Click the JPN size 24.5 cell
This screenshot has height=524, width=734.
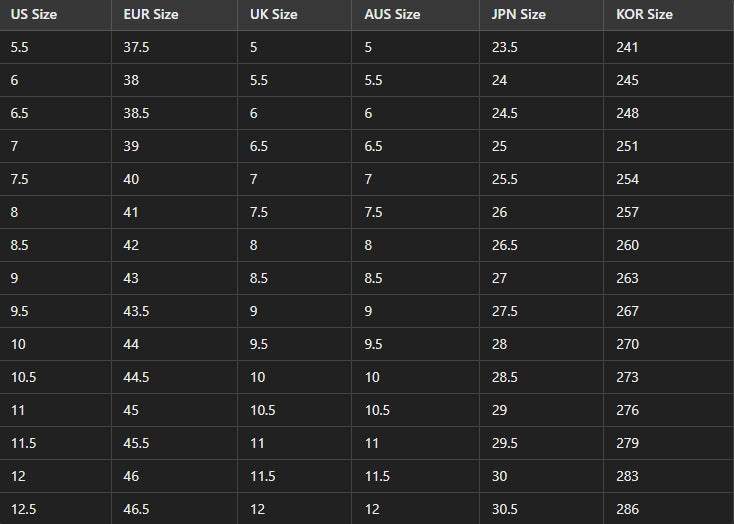point(504,114)
